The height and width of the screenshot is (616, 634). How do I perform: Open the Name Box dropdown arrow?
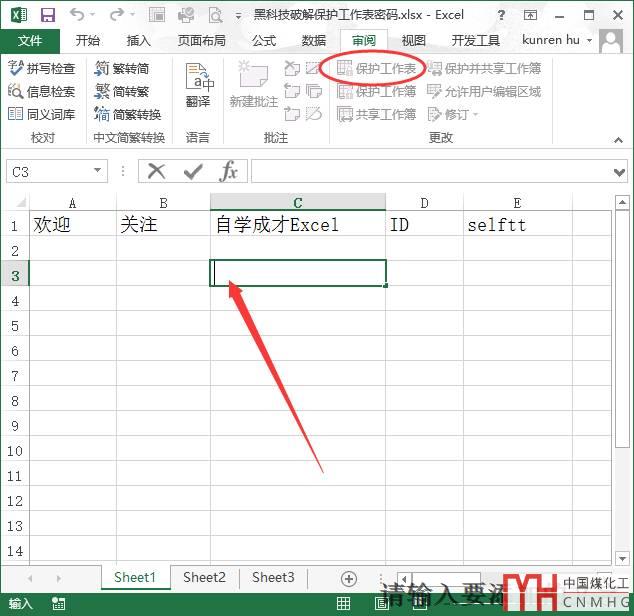(97, 171)
